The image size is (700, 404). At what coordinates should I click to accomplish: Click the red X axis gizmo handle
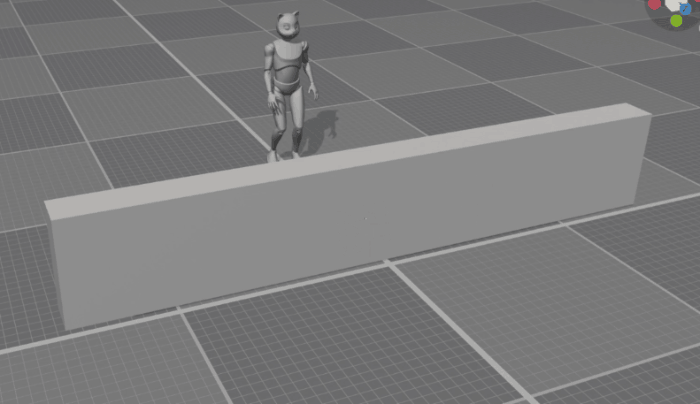654,4
